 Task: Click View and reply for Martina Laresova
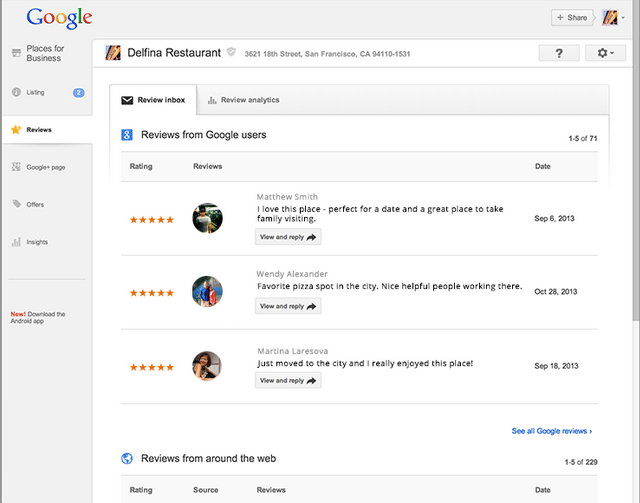click(x=287, y=381)
